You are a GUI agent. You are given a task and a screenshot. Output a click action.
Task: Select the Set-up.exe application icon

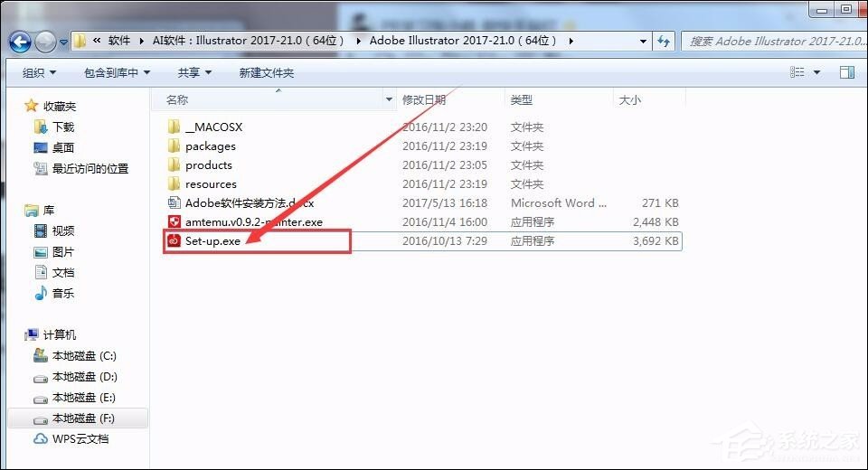pos(174,240)
